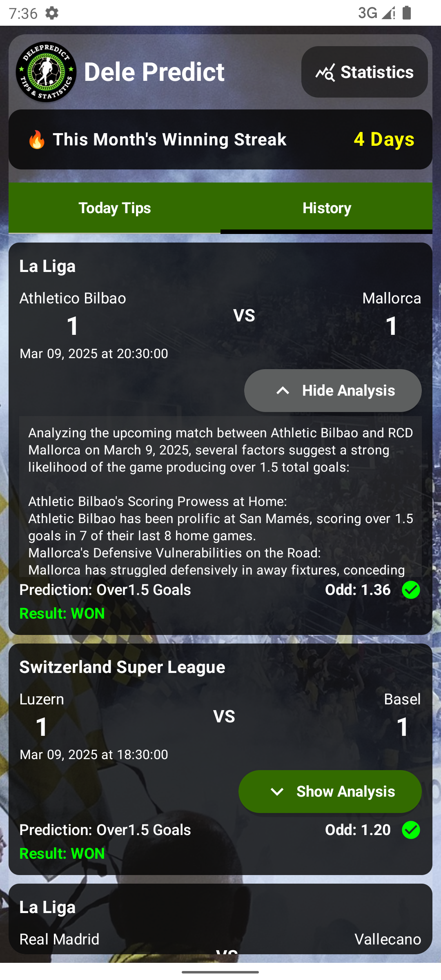Tap the 4 Days winning streak value

[384, 140]
